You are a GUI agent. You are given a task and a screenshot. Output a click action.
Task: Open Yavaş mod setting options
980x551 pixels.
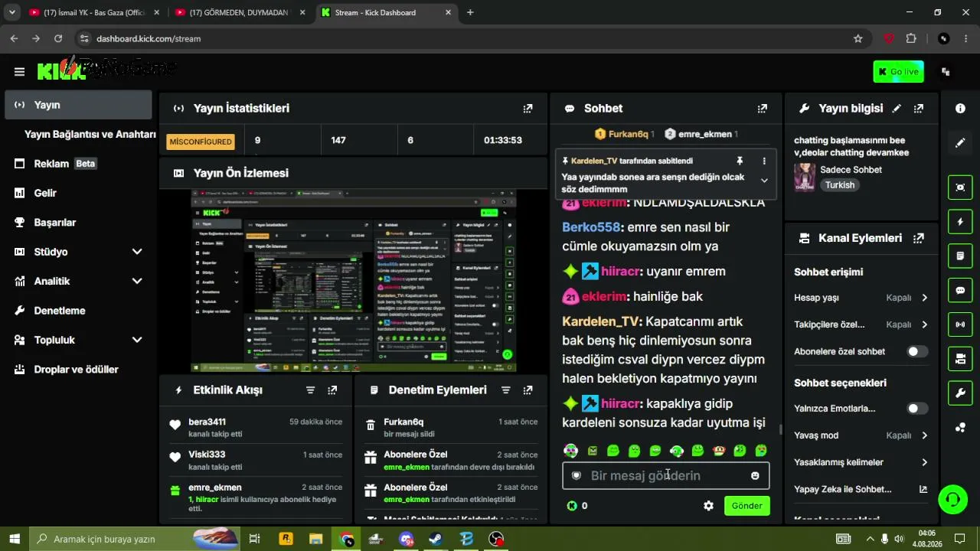pyautogui.click(x=861, y=435)
